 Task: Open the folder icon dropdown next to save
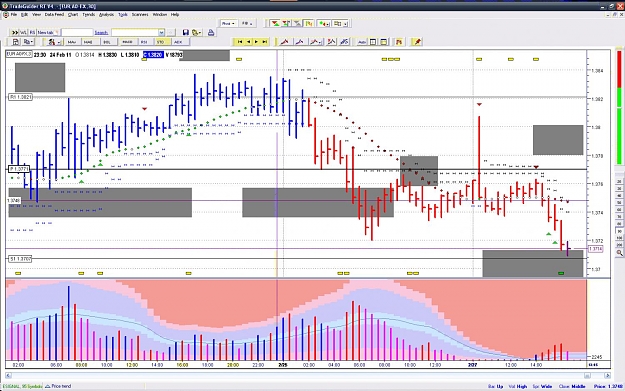pyautogui.click(x=197, y=32)
